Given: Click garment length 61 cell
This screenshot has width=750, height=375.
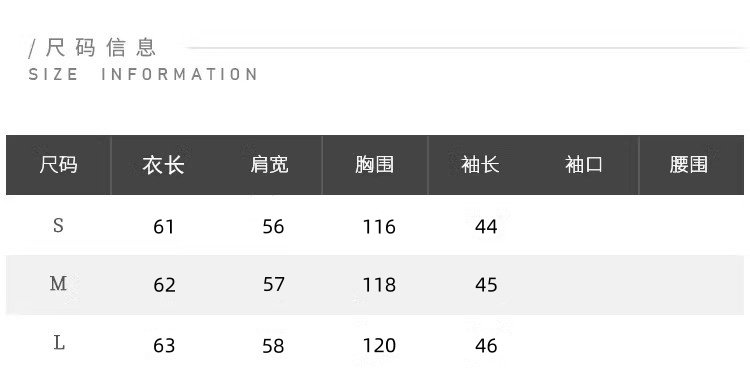Looking at the screenshot, I should [x=164, y=226].
